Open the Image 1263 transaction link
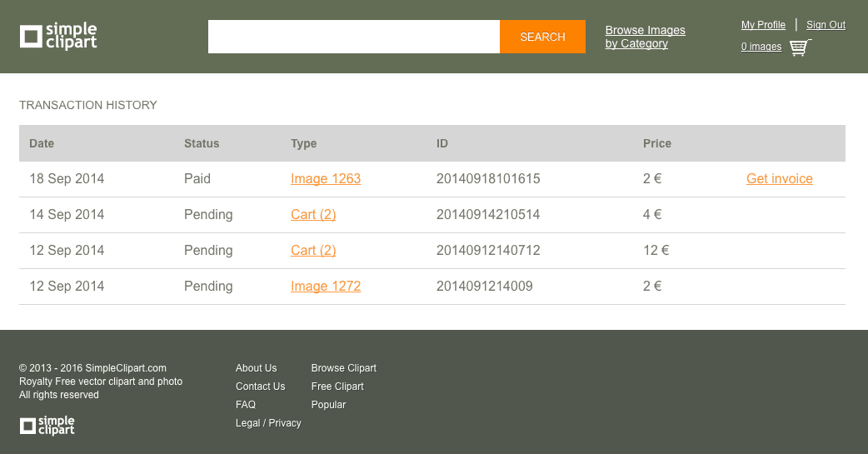This screenshot has width=868, height=454. (326, 179)
